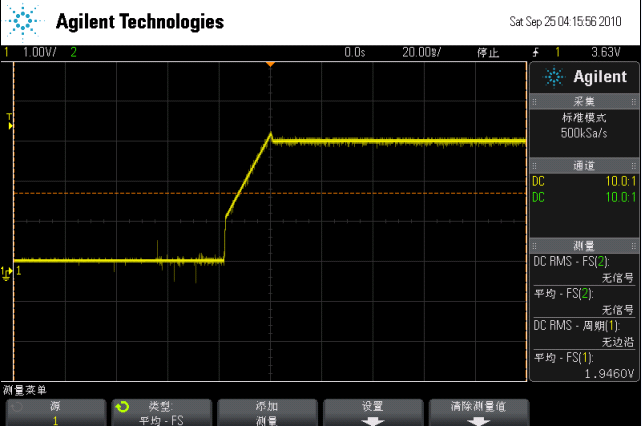The height and width of the screenshot is (426, 642).
Task: Select channel 1 scale 1.00V/
Action: click(39, 52)
